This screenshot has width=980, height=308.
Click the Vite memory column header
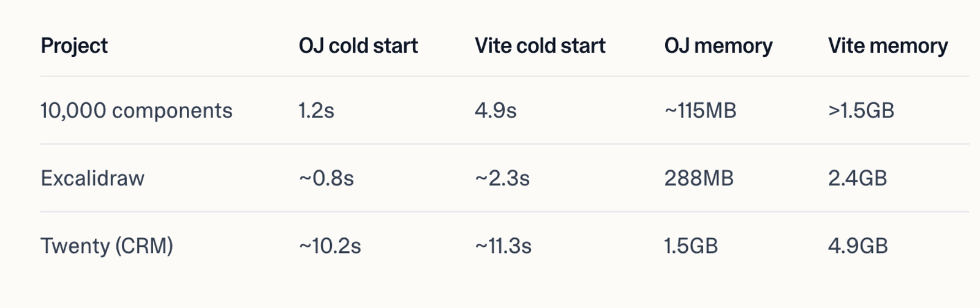888,46
